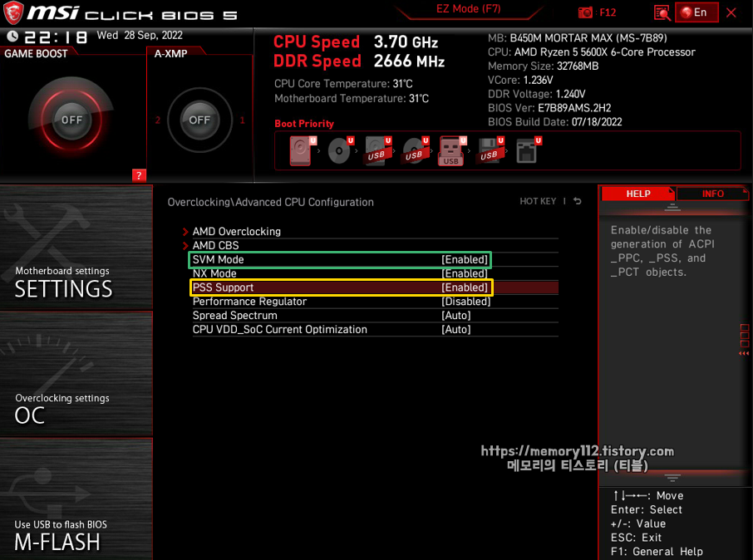Image resolution: width=753 pixels, height=560 pixels.
Task: Click the CPU Speed 3.70 GHz readout
Action: (356, 42)
